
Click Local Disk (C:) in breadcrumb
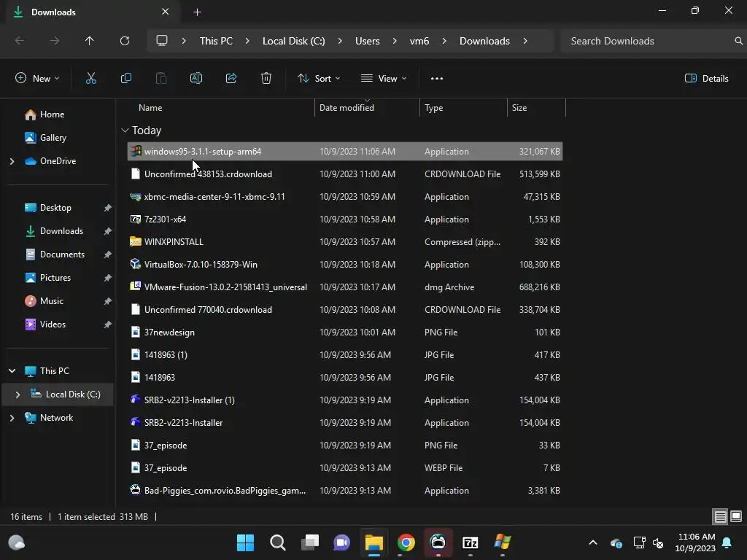pyautogui.click(x=293, y=41)
